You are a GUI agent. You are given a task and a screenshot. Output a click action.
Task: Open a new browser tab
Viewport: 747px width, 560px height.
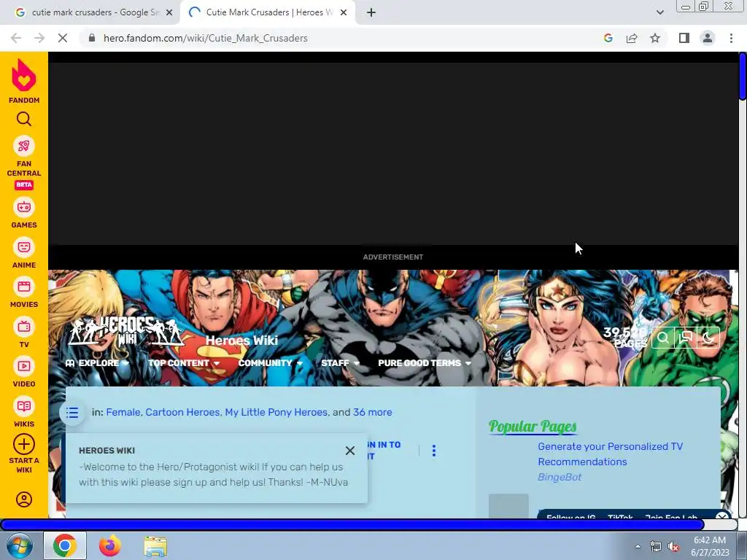coord(371,13)
